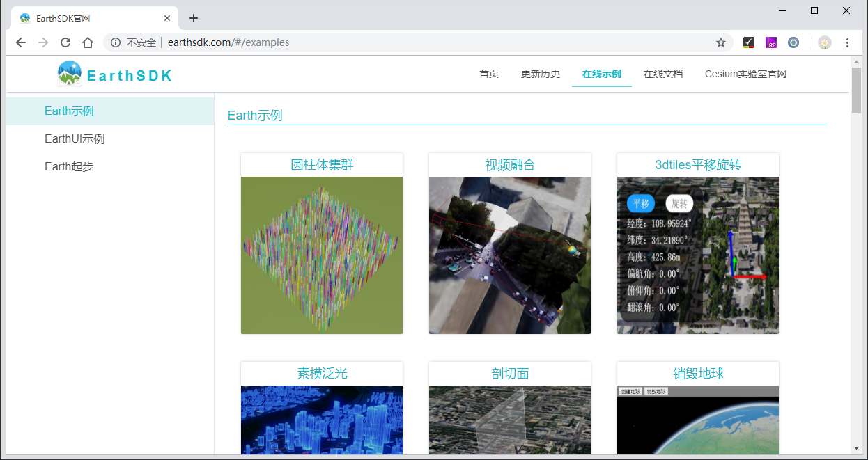Open the 圆柱体集群 example title
Screen dimensions: 868x460
(322, 165)
